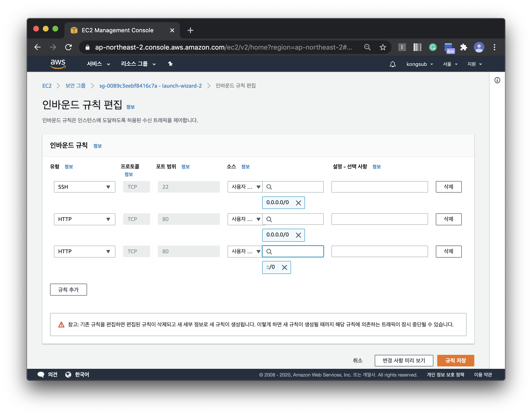This screenshot has height=416, width=532.
Task: Save rules with the 규칙 저장 button
Action: point(456,361)
